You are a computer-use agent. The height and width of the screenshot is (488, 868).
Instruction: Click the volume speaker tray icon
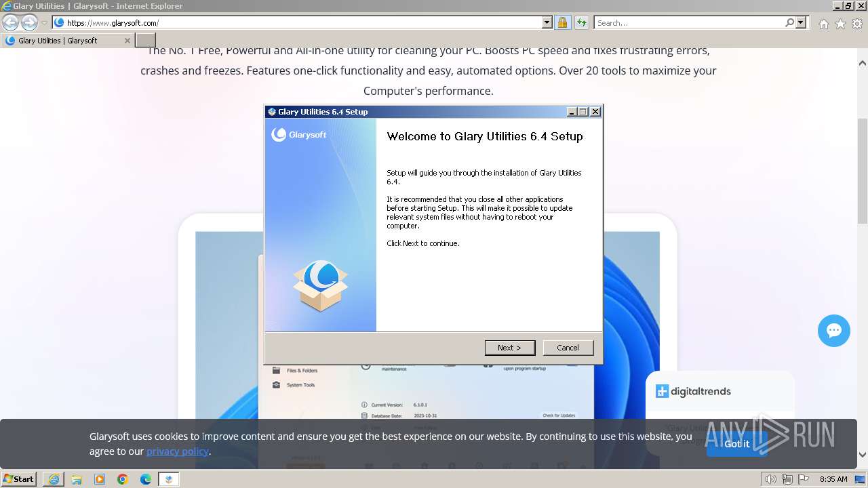pos(771,479)
